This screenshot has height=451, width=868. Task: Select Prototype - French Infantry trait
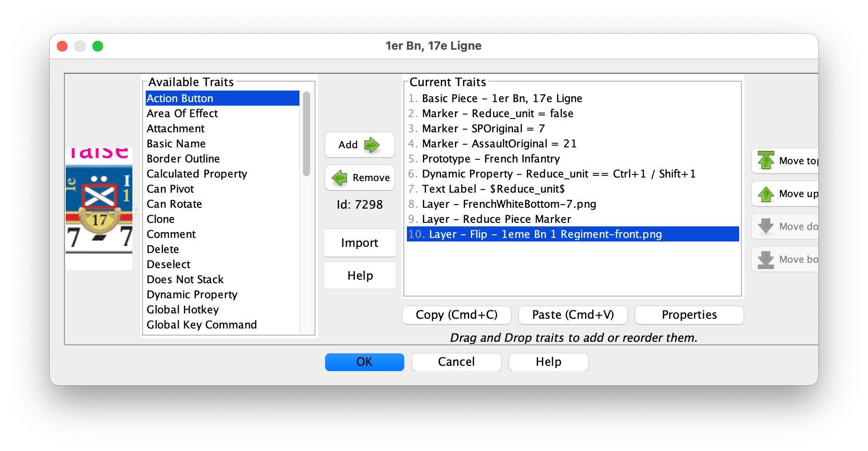click(490, 159)
